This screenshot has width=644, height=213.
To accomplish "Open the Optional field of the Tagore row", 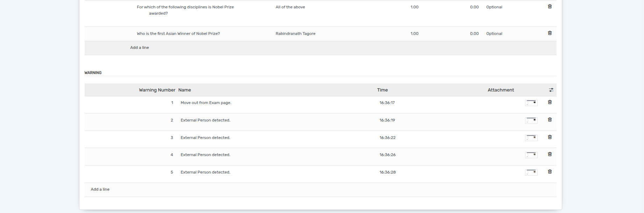I will click(x=494, y=34).
